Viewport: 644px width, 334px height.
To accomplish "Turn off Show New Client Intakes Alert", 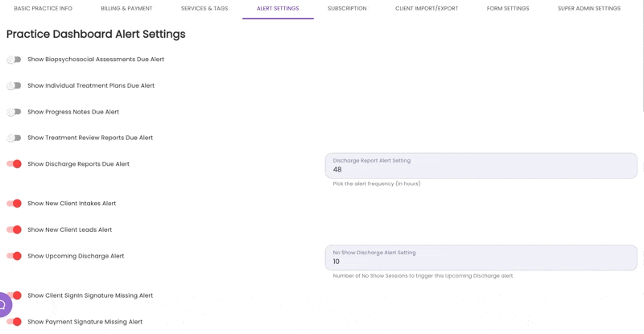I will [x=14, y=204].
